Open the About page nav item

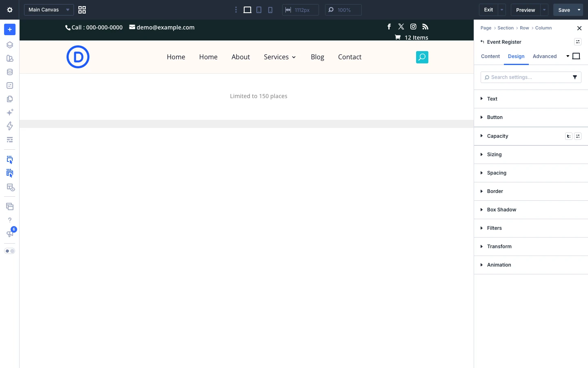tap(241, 57)
